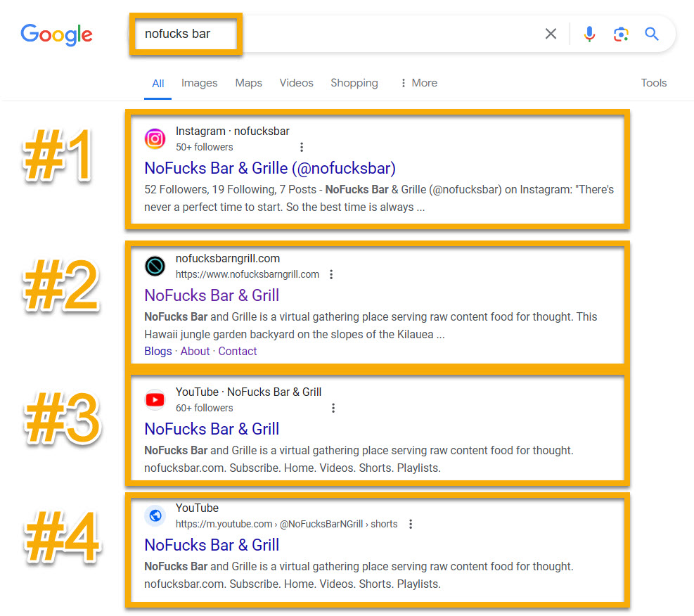
Task: Click the Google logo to return home
Action: [x=56, y=34]
